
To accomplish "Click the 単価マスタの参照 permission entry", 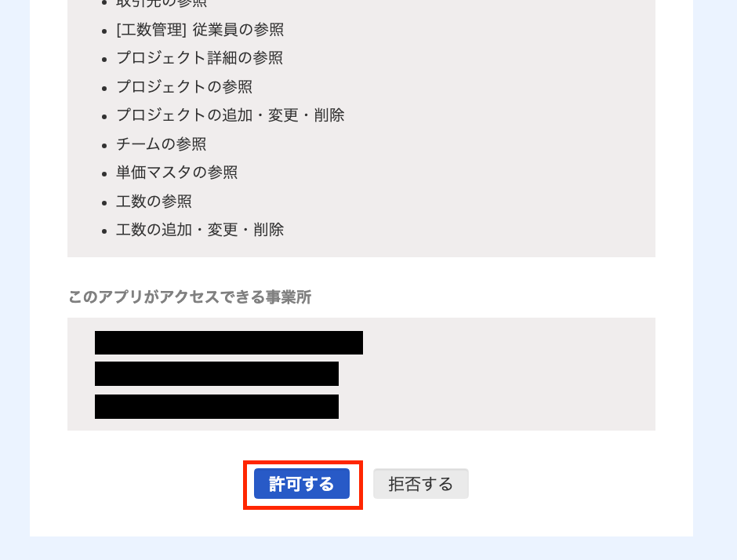I will (x=176, y=173).
